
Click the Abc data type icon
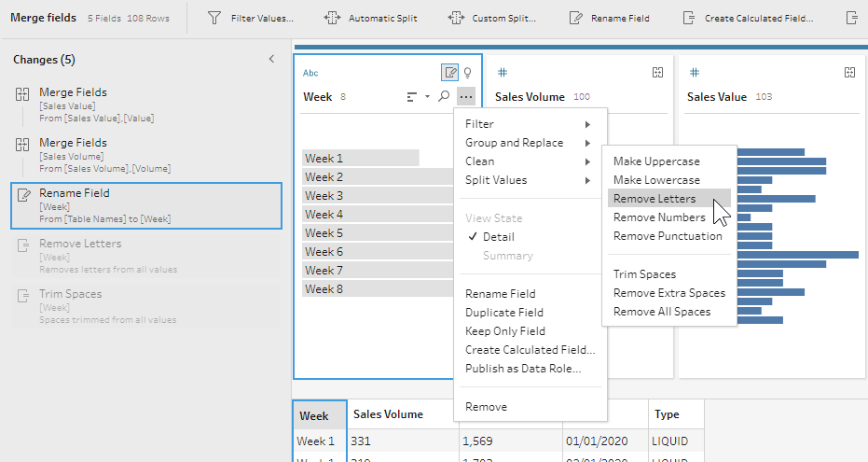point(310,73)
